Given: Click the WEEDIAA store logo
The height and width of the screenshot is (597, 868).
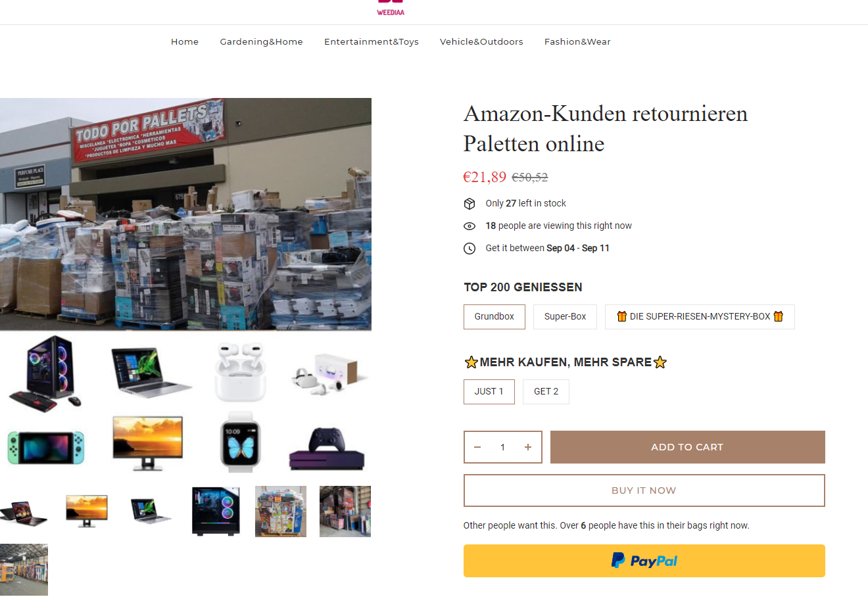Looking at the screenshot, I should [x=391, y=8].
